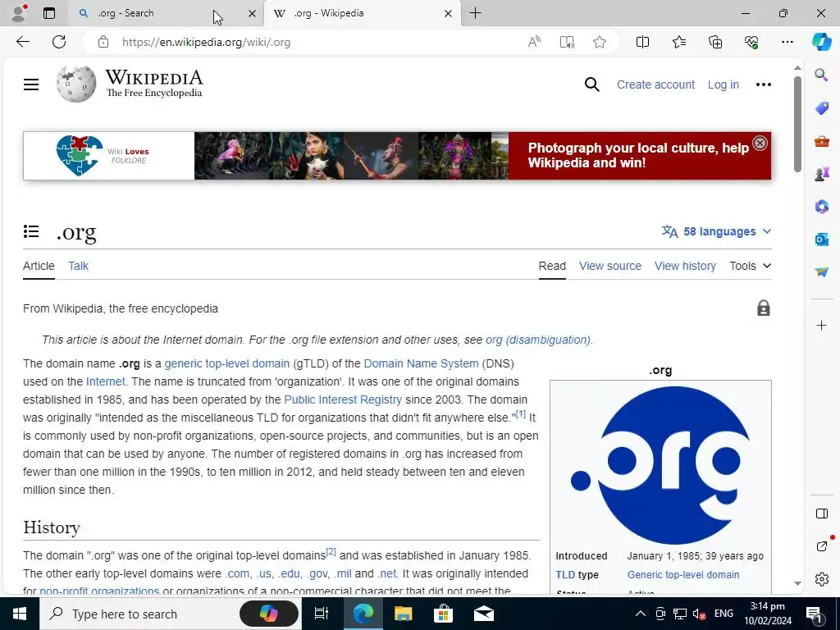Open split screen icon
This screenshot has width=840, height=630.
coord(642,42)
